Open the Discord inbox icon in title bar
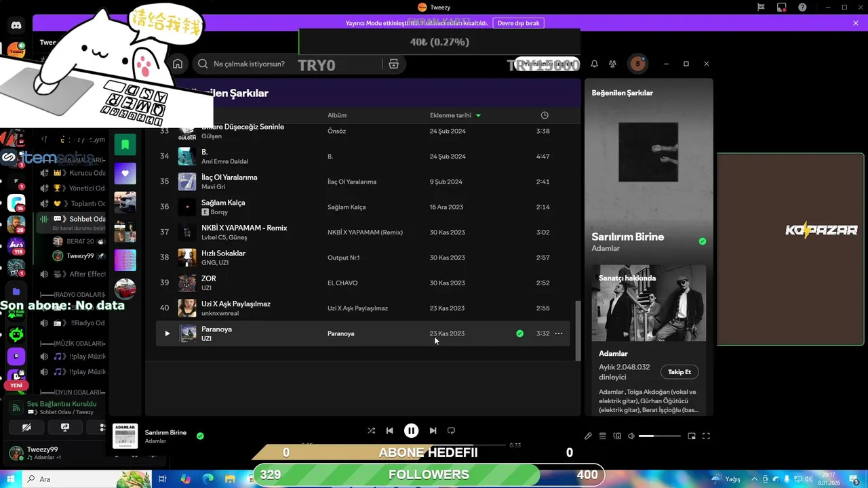The height and width of the screenshot is (488, 868). 782,7
